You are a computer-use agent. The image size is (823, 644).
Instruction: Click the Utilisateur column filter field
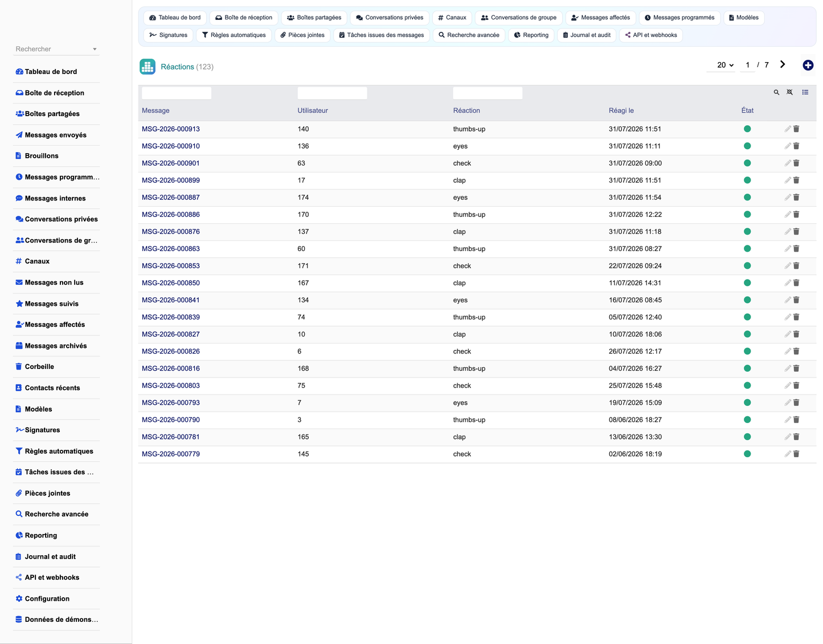(x=332, y=93)
